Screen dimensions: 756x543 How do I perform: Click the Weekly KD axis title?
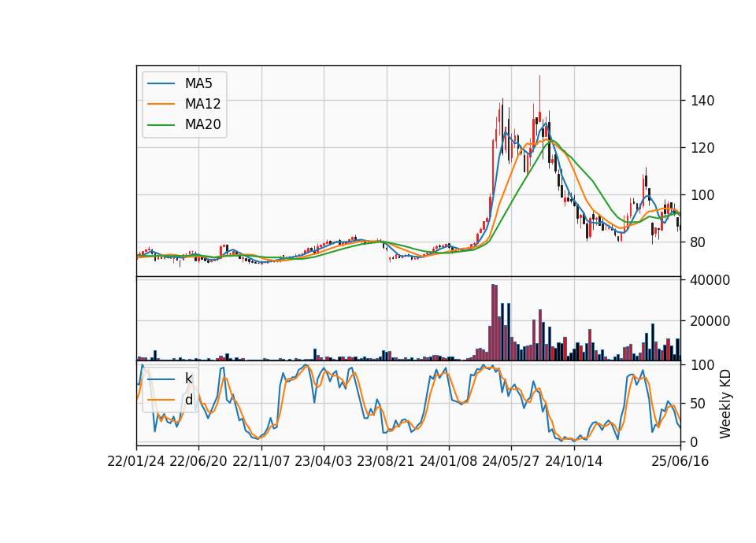[725, 404]
